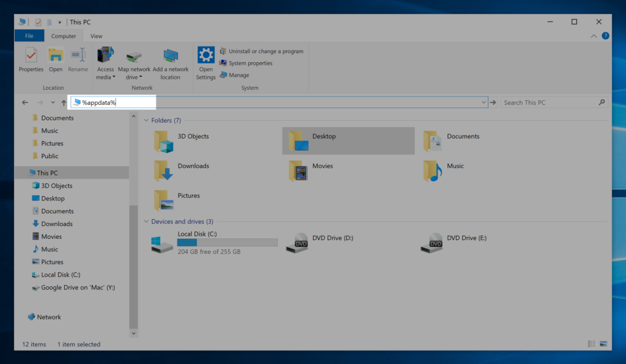The height and width of the screenshot is (364, 626).
Task: Select Network in navigation pane
Action: click(44, 317)
